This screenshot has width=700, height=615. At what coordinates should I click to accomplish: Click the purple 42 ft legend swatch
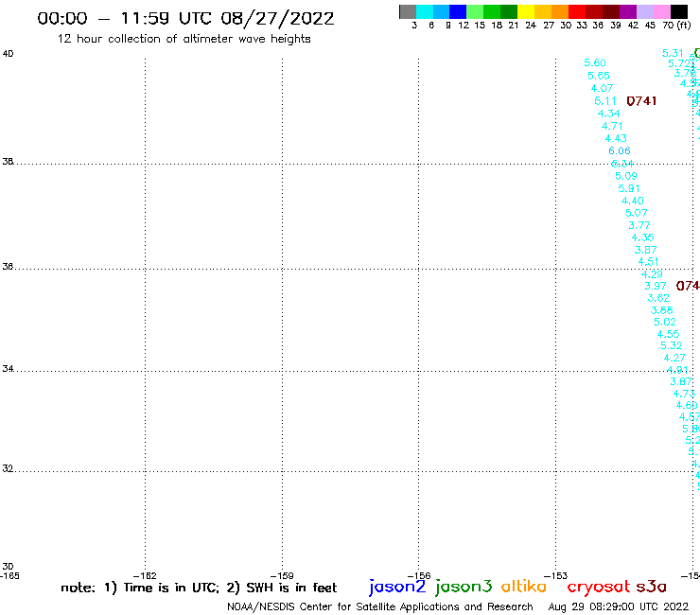pos(628,11)
